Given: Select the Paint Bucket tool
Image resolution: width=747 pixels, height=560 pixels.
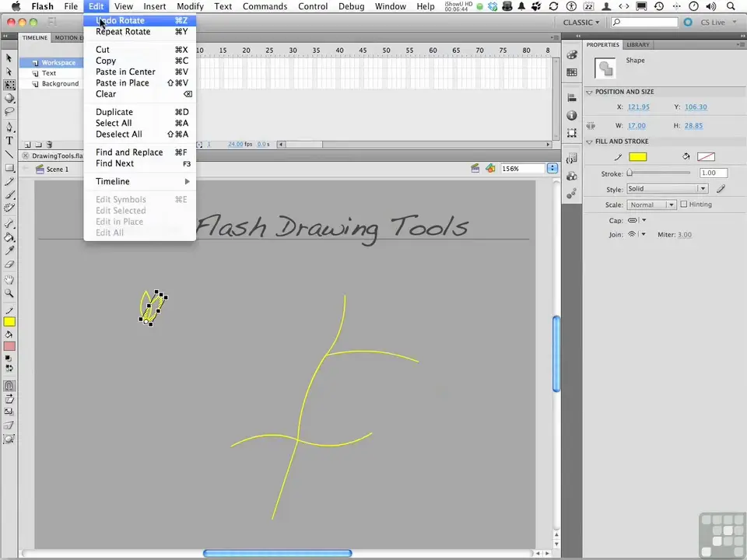Looking at the screenshot, I should coord(9,237).
